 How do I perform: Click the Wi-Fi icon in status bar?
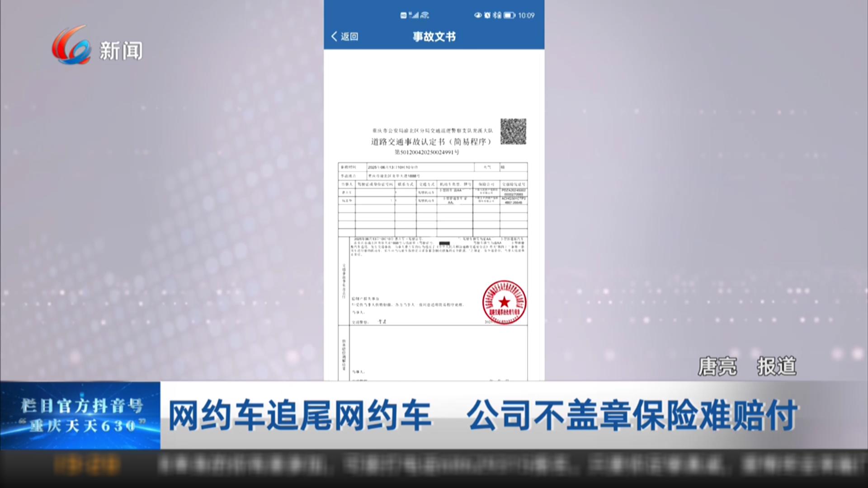click(425, 15)
